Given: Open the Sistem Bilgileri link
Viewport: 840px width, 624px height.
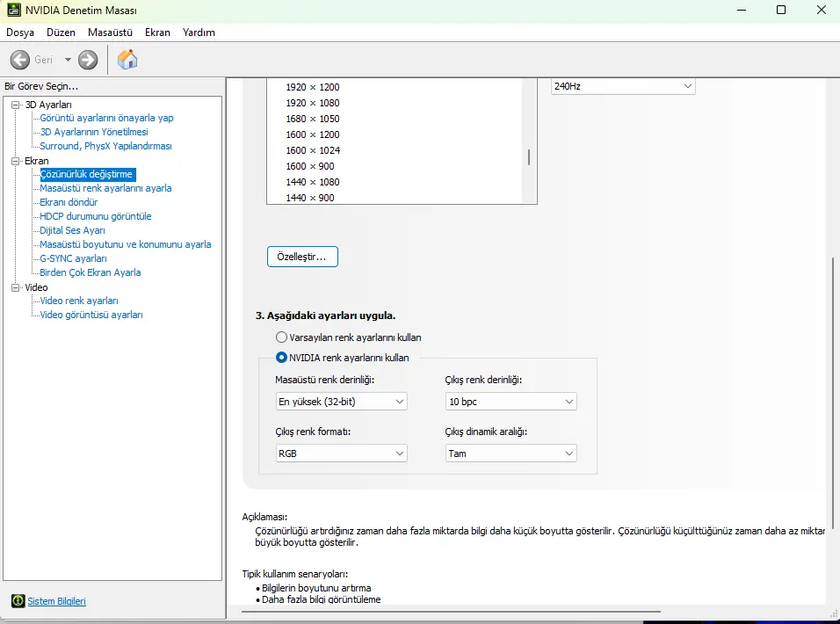Looking at the screenshot, I should click(x=57, y=601).
